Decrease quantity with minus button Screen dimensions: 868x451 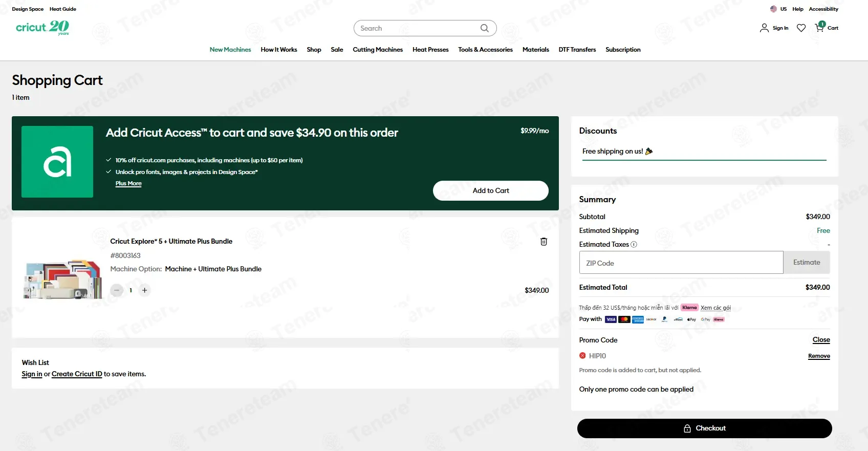click(x=117, y=290)
